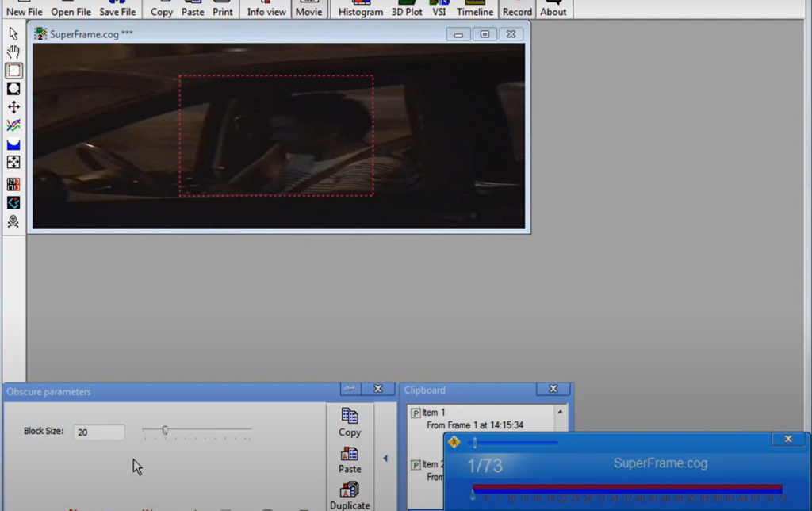This screenshot has width=812, height=511.
Task: Click the Paste icon in Obscure parameters
Action: [x=350, y=456]
